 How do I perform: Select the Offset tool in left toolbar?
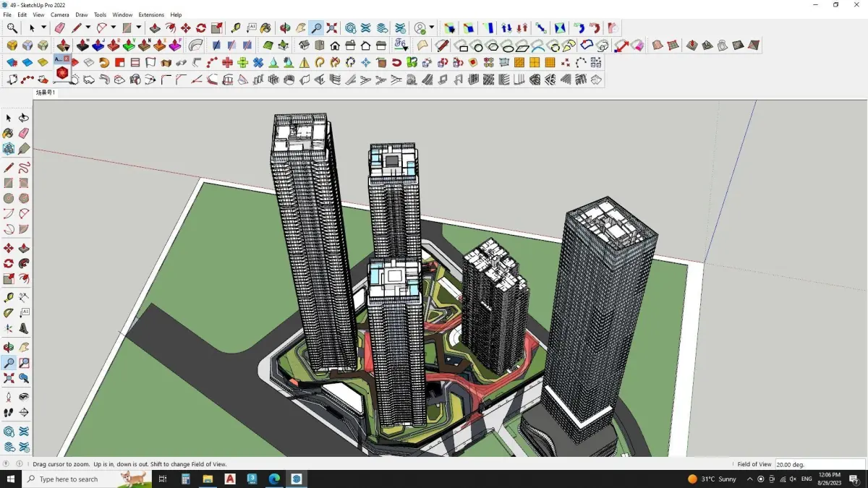(x=24, y=278)
